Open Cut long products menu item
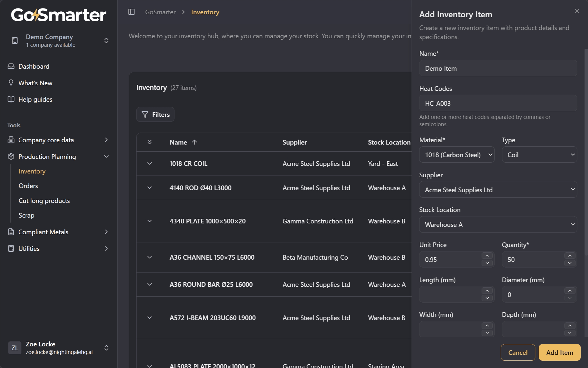The image size is (588, 368). click(44, 201)
